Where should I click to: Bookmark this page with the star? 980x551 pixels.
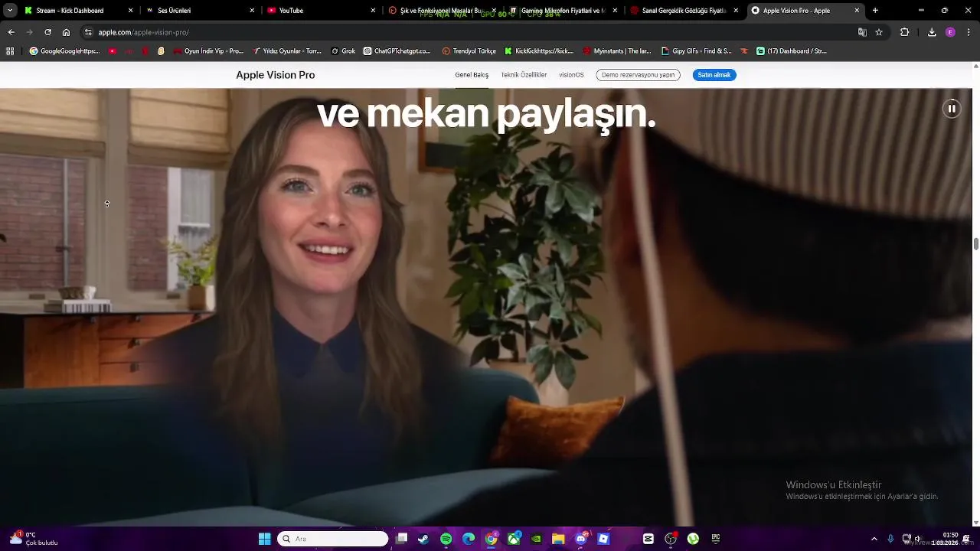pyautogui.click(x=879, y=32)
